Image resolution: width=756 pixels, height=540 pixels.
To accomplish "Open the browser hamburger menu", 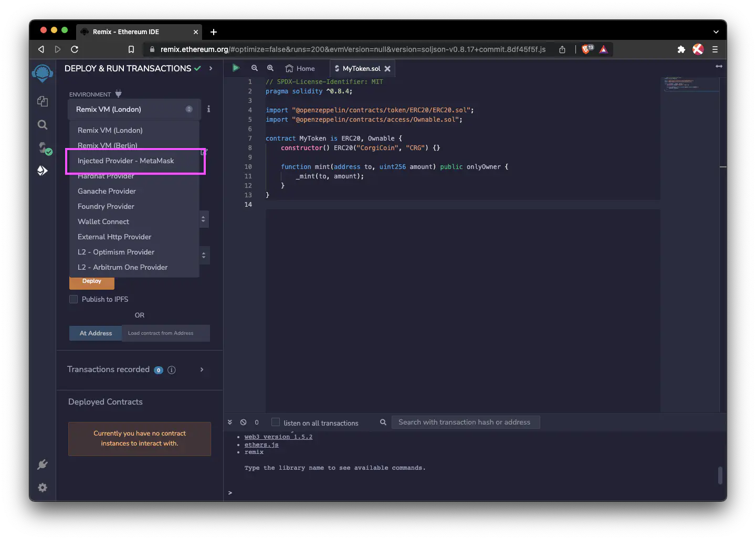I will 715,49.
